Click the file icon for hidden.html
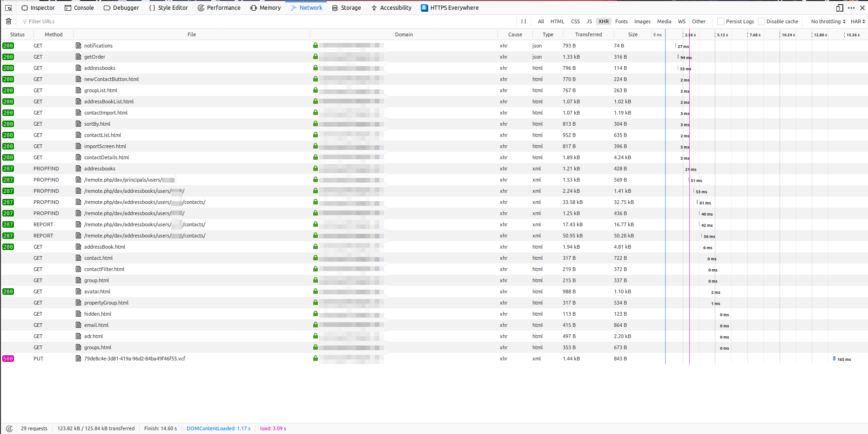868x434 pixels. (x=79, y=314)
